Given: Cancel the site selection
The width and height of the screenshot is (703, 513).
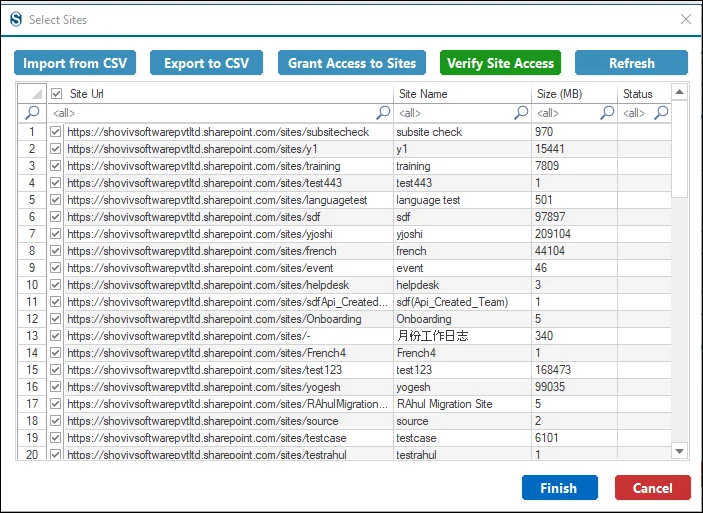Looking at the screenshot, I should pos(652,487).
